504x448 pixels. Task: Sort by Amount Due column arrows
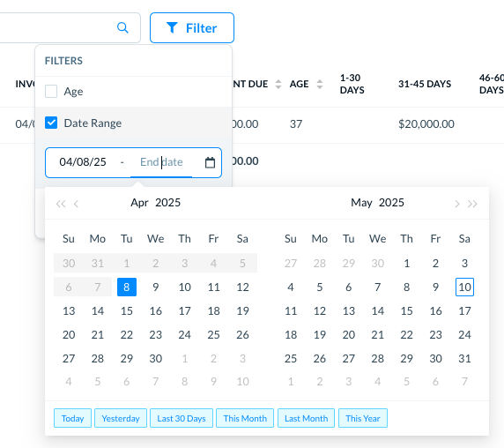(278, 85)
